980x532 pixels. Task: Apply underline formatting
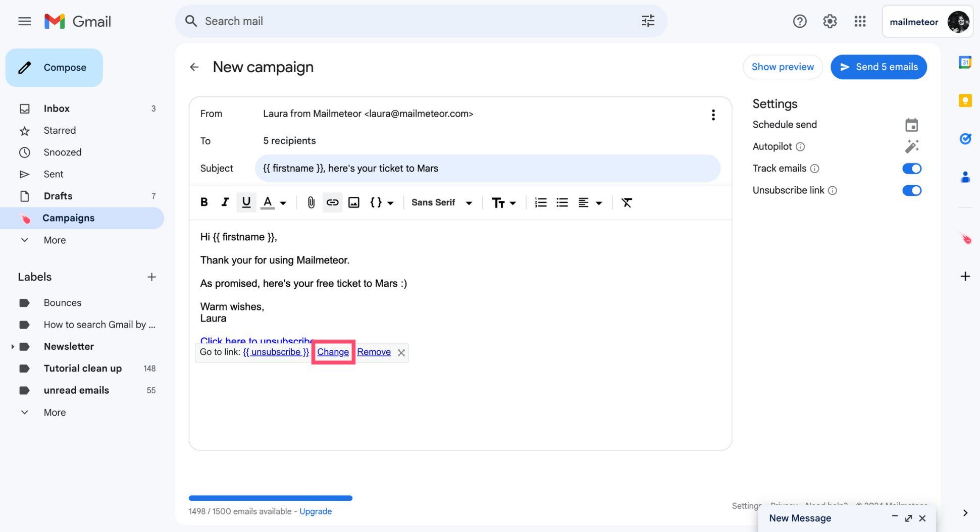(246, 202)
